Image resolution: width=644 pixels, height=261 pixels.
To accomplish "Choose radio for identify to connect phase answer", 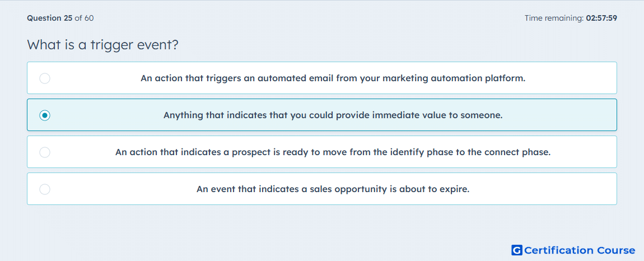I will 45,152.
